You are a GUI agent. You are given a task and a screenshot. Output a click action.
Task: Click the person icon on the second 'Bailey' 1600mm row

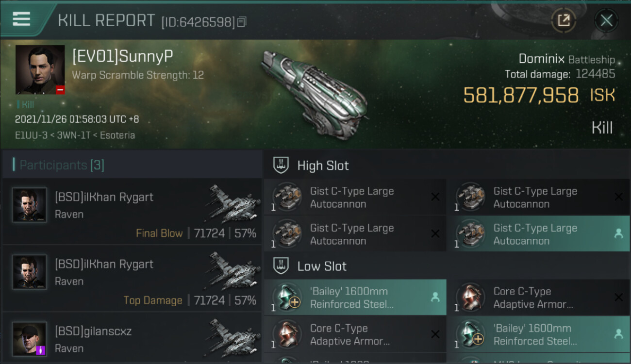tap(618, 334)
